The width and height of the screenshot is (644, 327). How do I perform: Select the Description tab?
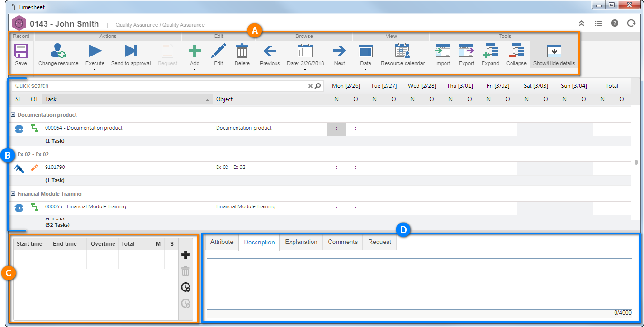pyautogui.click(x=259, y=242)
